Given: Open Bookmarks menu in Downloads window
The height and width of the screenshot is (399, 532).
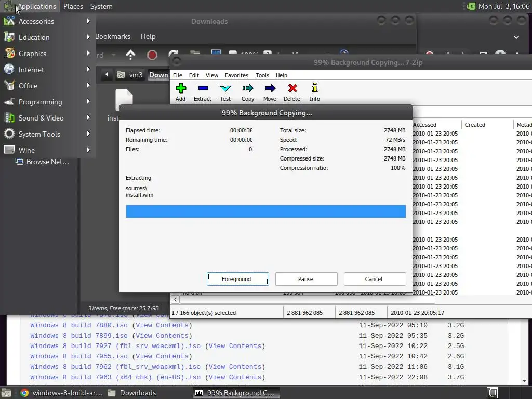Looking at the screenshot, I should click(x=113, y=36).
